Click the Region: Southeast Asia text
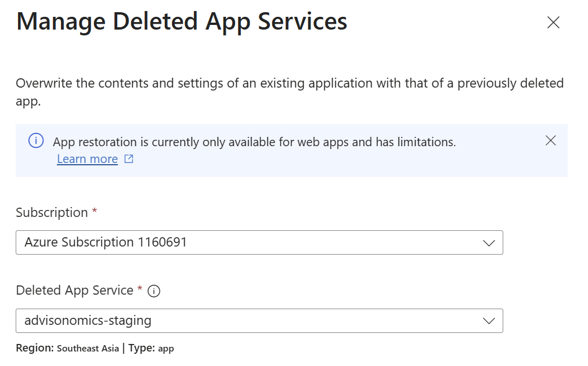Image resolution: width=588 pixels, height=366 pixels. pos(67,349)
